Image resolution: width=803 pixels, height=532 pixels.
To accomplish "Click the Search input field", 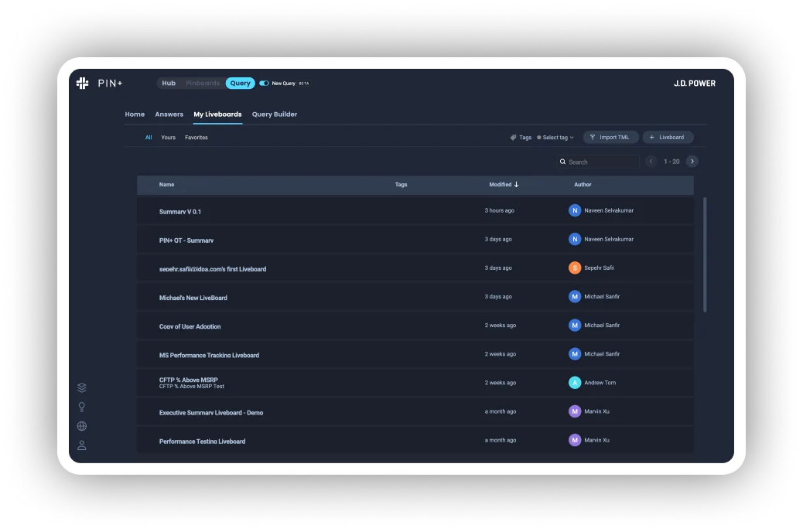I will (x=598, y=162).
